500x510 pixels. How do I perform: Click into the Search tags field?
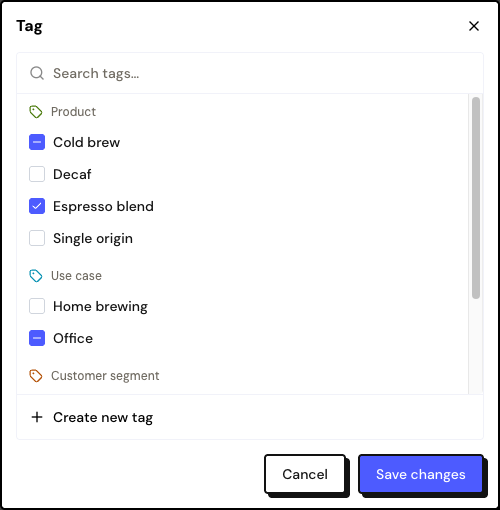(250, 73)
